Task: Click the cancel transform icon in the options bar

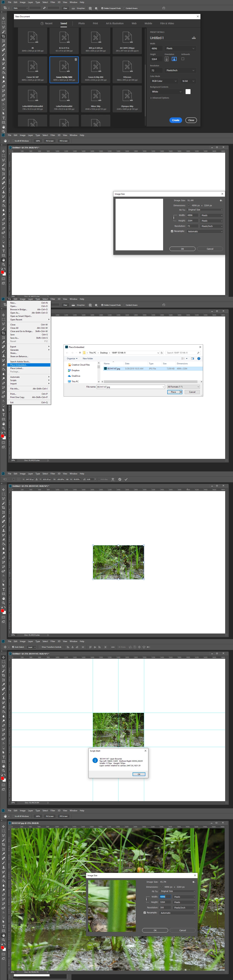Action: coord(120,479)
